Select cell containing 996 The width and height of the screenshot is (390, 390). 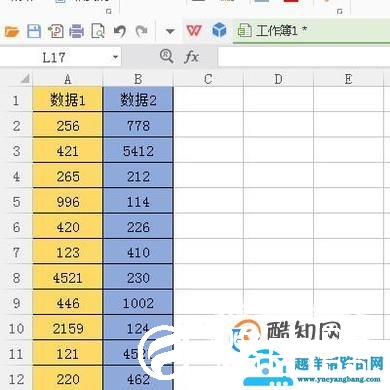point(68,201)
